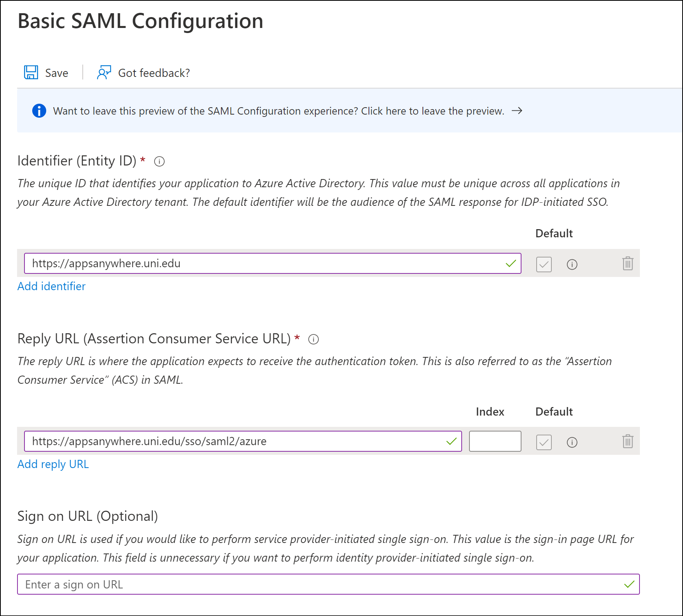Click the Index input box
This screenshot has width=683, height=616.
(495, 441)
